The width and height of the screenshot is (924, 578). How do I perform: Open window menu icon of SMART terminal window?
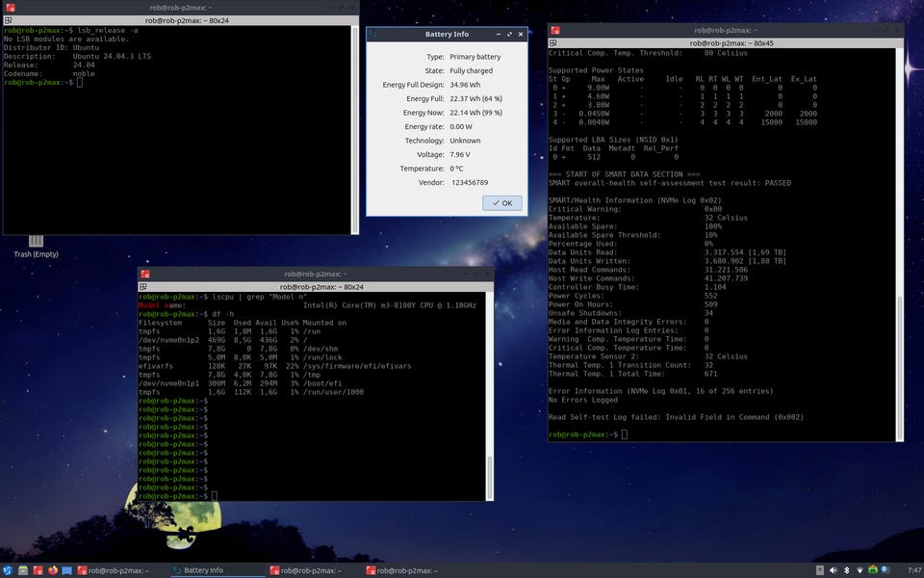pyautogui.click(x=555, y=31)
